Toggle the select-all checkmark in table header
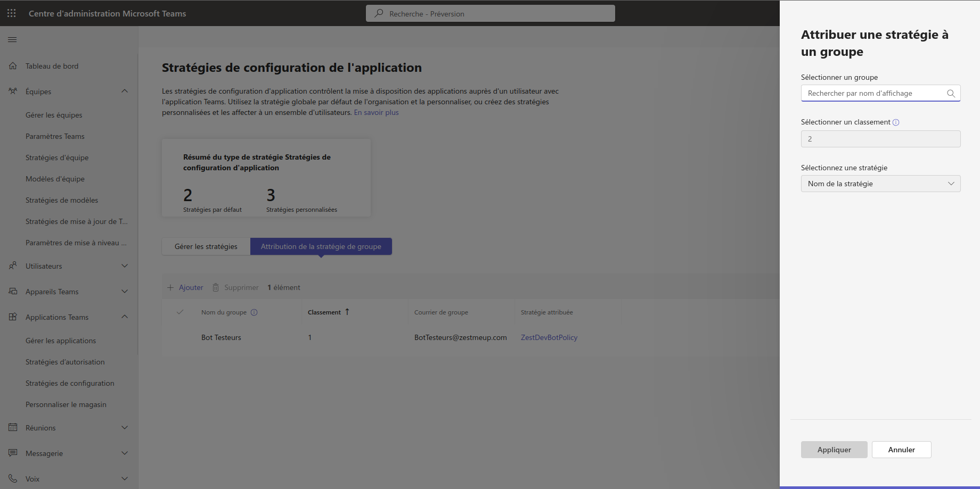Image resolution: width=980 pixels, height=489 pixels. [180, 312]
